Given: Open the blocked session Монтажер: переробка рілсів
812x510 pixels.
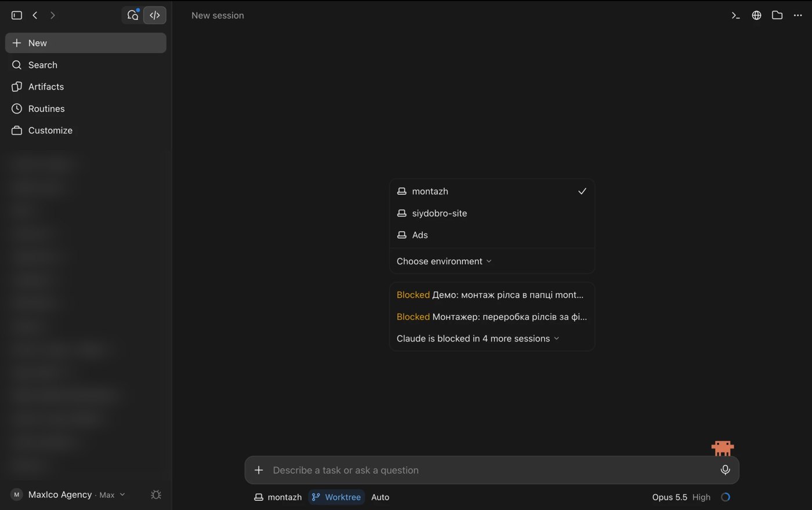Looking at the screenshot, I should click(492, 317).
